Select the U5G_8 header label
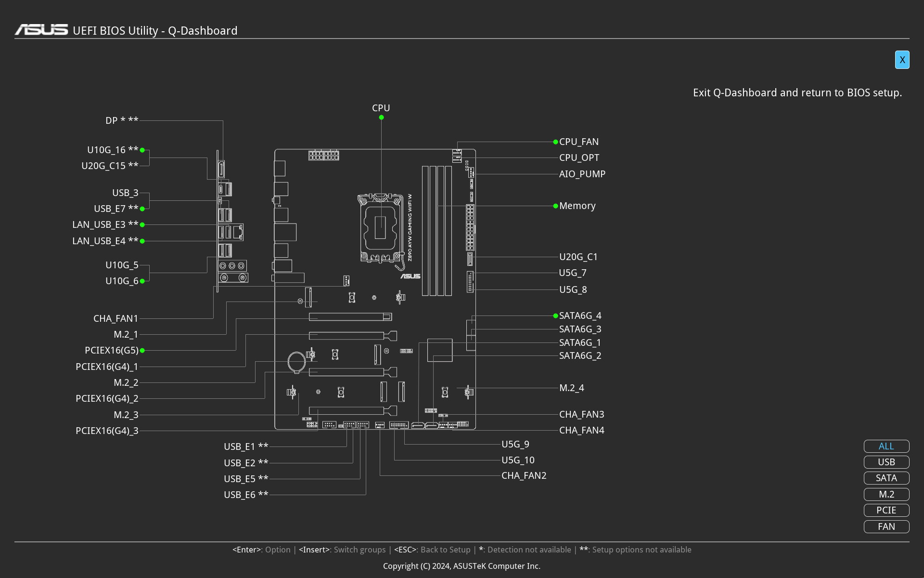 (x=573, y=289)
